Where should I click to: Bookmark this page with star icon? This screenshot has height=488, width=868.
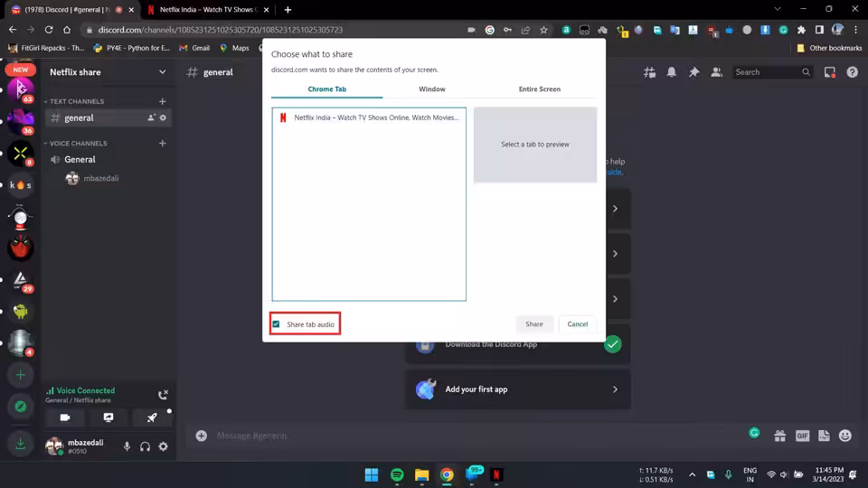(x=543, y=30)
